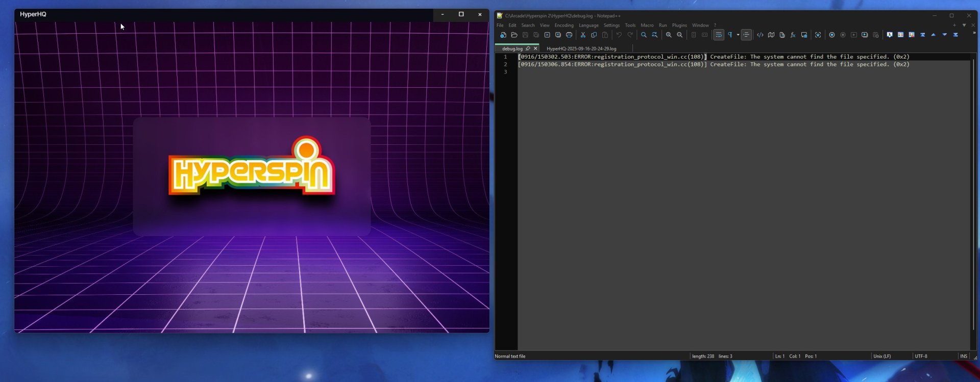Open the Function List (fx) panel icon
The width and height of the screenshot is (980, 382).
(x=793, y=35)
